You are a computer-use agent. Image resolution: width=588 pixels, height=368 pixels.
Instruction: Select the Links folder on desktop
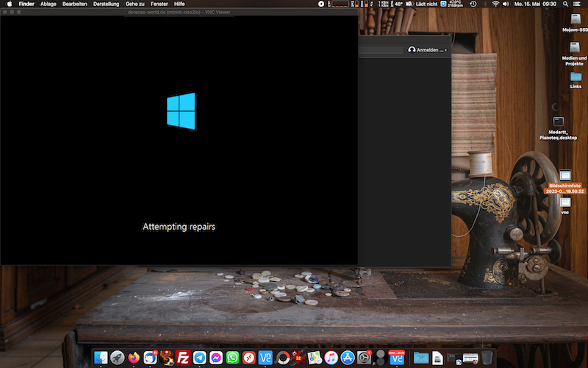[x=575, y=79]
